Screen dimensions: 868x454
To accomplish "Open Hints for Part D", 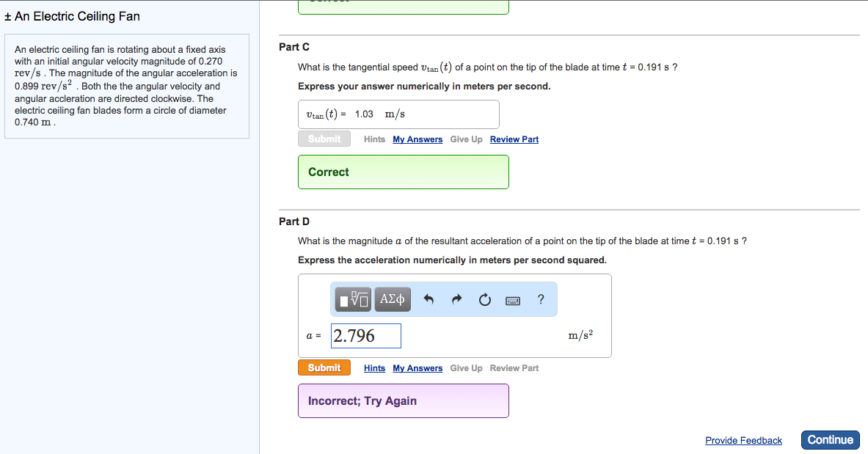I will click(374, 368).
